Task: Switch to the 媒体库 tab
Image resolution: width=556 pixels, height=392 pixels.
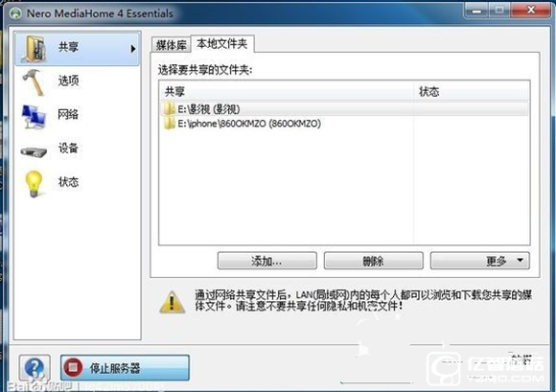Action: (172, 45)
